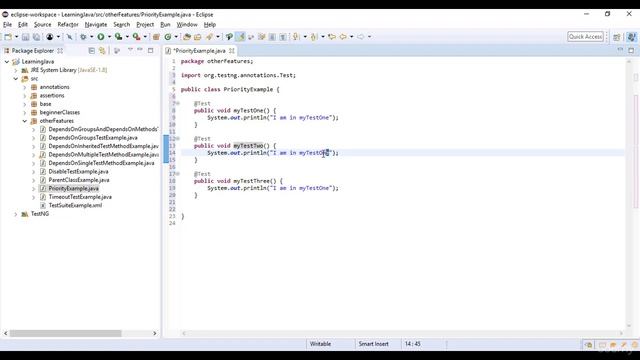Select DisableTestExample.java file
The height and width of the screenshot is (360, 640).
(78, 171)
